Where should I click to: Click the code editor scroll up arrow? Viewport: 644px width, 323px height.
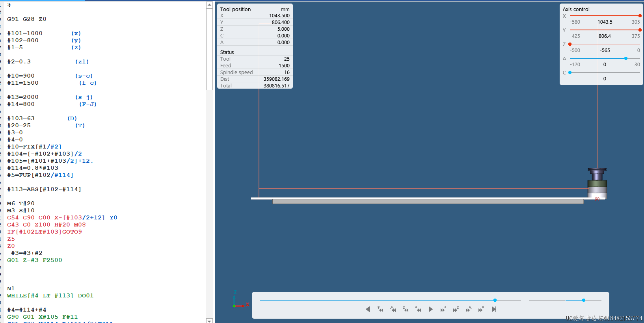pyautogui.click(x=210, y=5)
